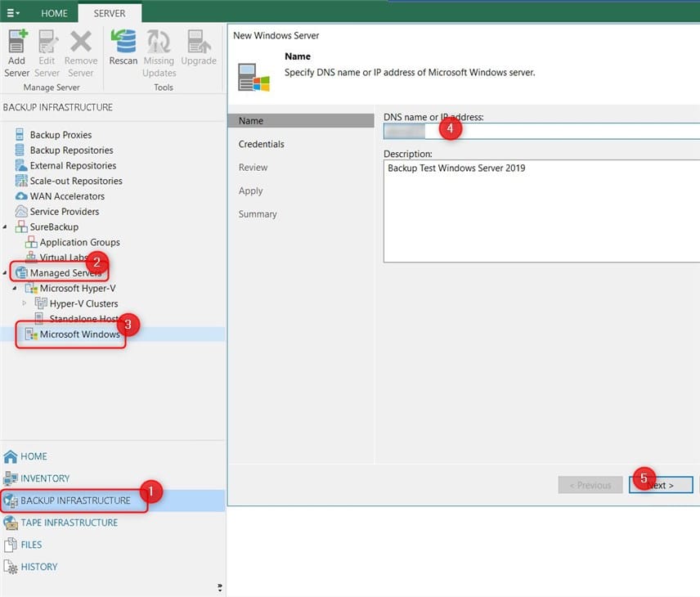Click the Backup Repositories icon
The height and width of the screenshot is (597, 700).
[x=20, y=150]
